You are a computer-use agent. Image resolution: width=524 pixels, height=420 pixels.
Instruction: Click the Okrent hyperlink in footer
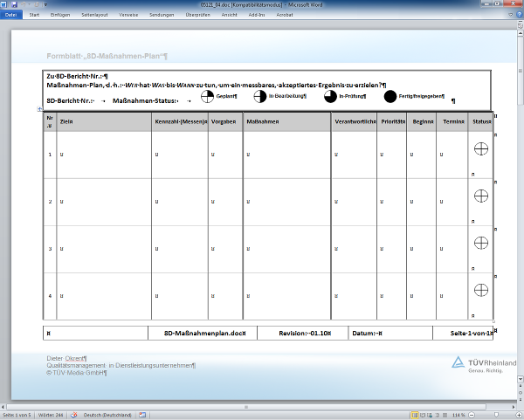(x=75, y=358)
